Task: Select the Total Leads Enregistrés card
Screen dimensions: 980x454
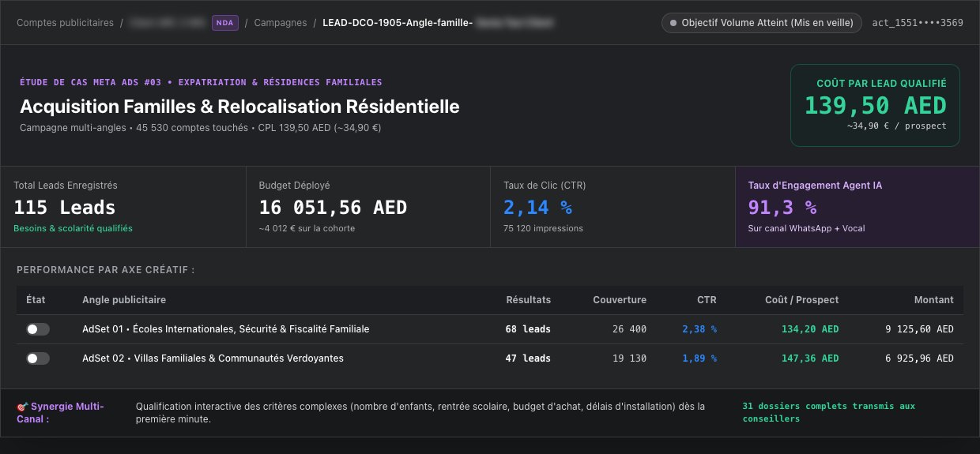Action: coord(123,207)
